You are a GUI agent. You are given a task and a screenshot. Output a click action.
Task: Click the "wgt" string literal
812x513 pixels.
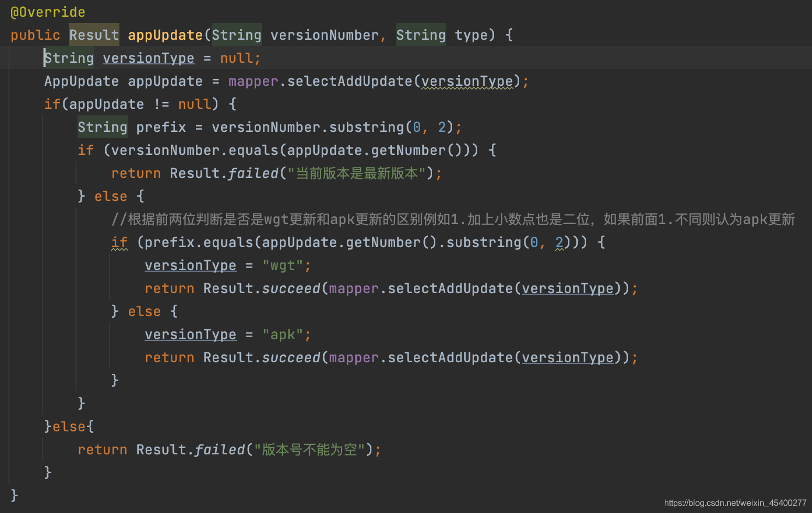[x=282, y=265]
